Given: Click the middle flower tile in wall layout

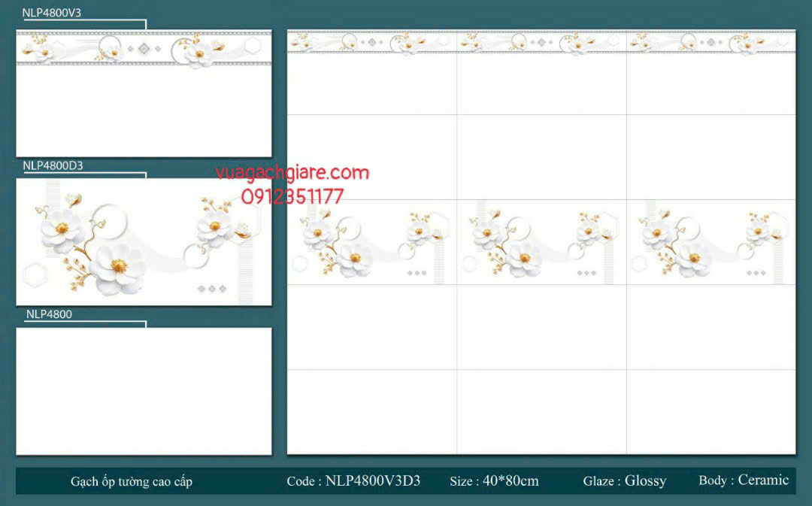Looking at the screenshot, I should [x=541, y=242].
